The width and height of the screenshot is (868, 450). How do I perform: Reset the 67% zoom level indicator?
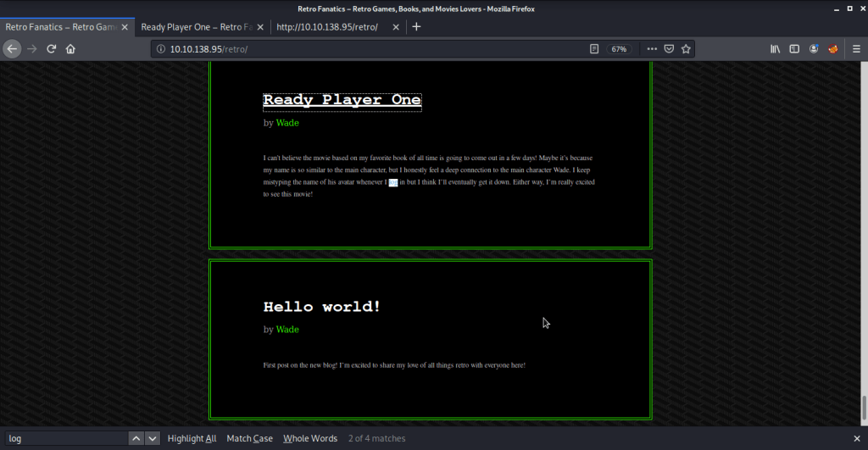(619, 49)
